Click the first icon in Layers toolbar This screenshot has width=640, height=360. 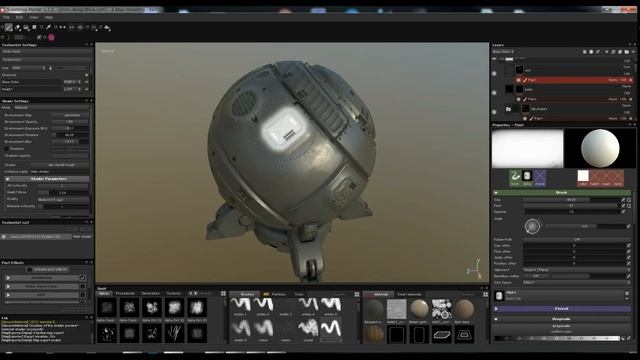(x=584, y=52)
